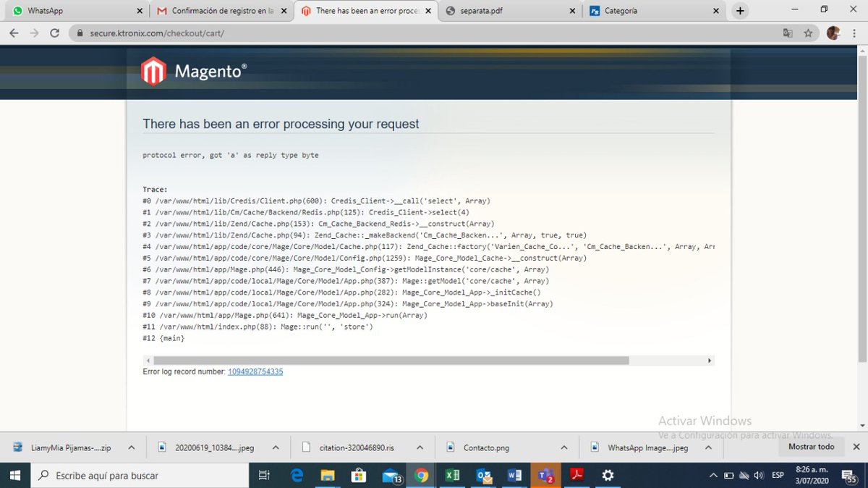Open error log record number 1094928754335

255,371
